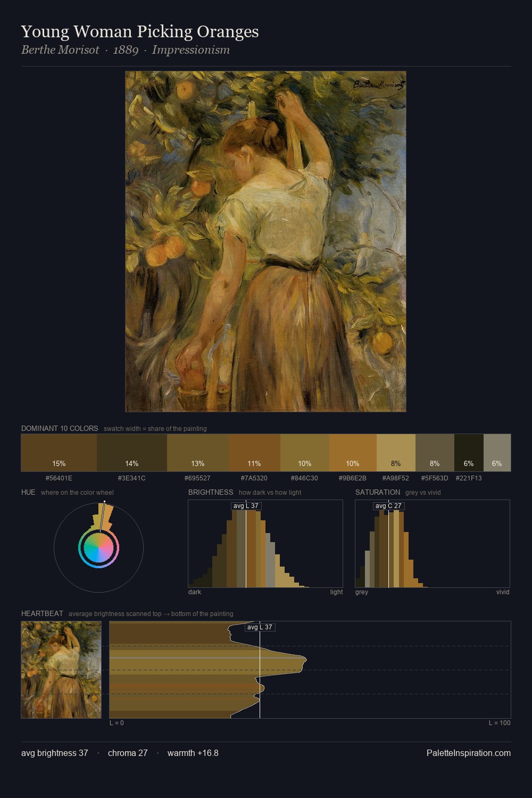Click the hex code #A98F52
Screen dimensions: 532x798
click(x=396, y=478)
